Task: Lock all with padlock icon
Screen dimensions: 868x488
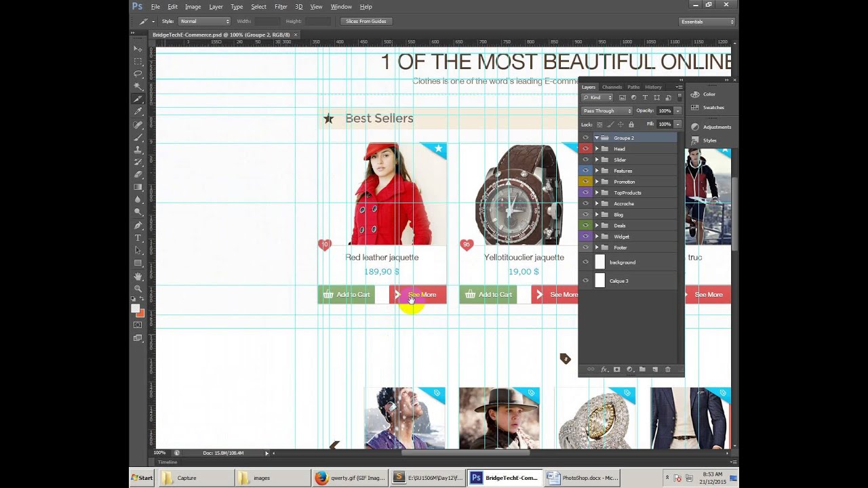Action: tap(631, 125)
